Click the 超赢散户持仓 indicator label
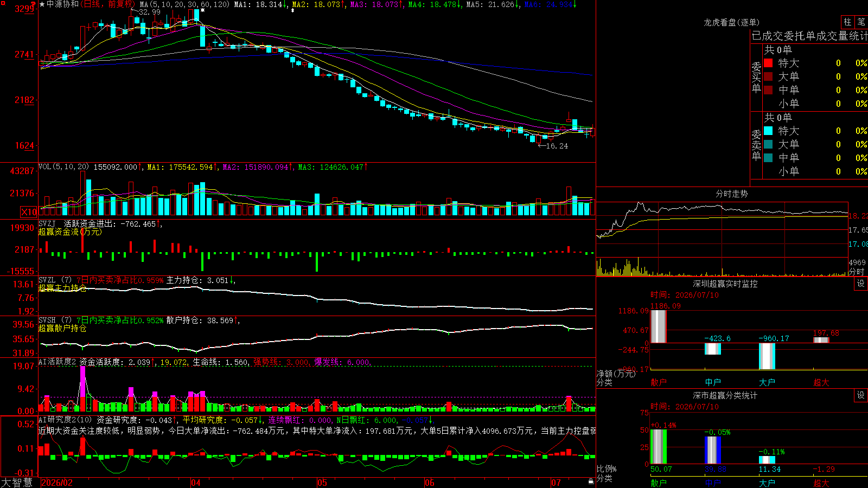Screen dimensions: 868x488 click(62, 328)
